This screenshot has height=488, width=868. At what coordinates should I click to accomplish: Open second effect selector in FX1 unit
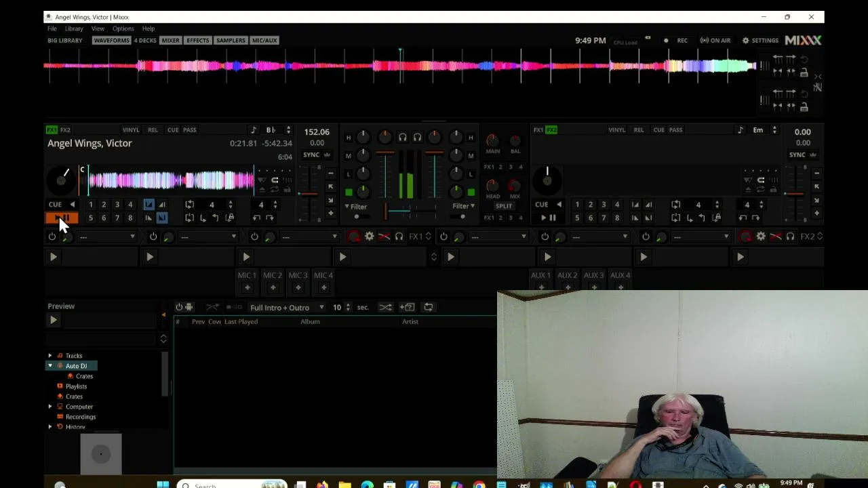tap(208, 237)
